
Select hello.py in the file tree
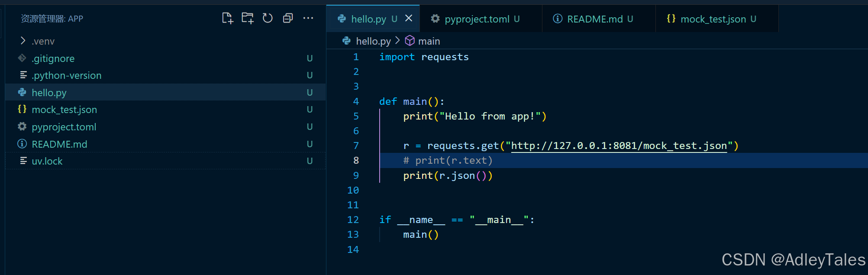click(165, 92)
